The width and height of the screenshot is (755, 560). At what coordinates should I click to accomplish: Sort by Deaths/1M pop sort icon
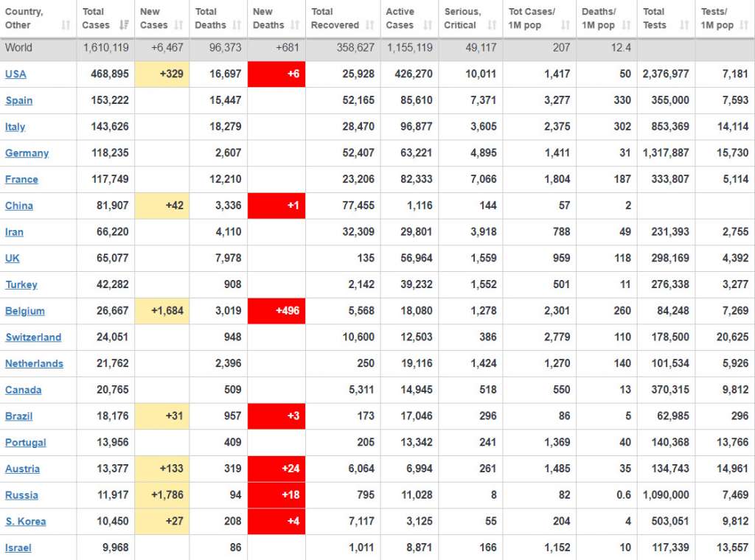pyautogui.click(x=626, y=25)
